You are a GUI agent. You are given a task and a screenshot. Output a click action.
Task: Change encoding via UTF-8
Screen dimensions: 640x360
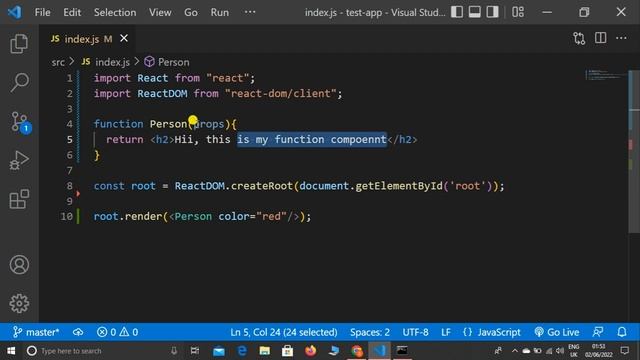point(416,332)
